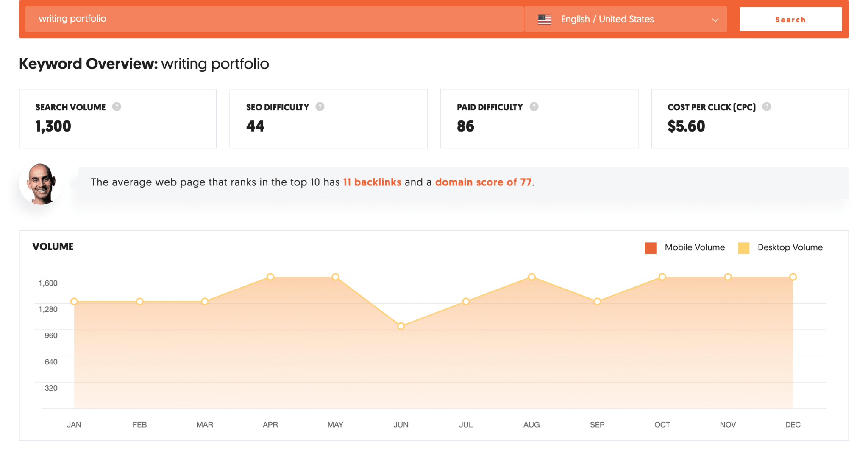Select the DEC data point marker
This screenshot has width=868, height=451.
click(x=793, y=277)
